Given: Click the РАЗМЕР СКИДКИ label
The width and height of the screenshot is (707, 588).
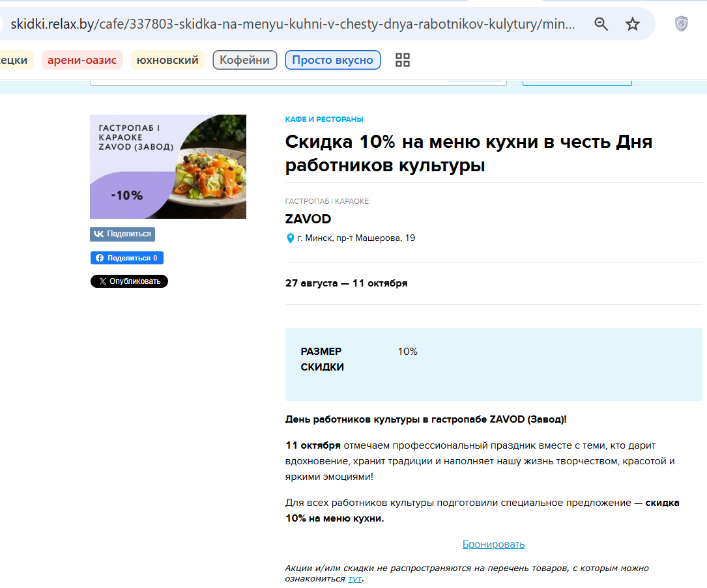Looking at the screenshot, I should tap(323, 359).
